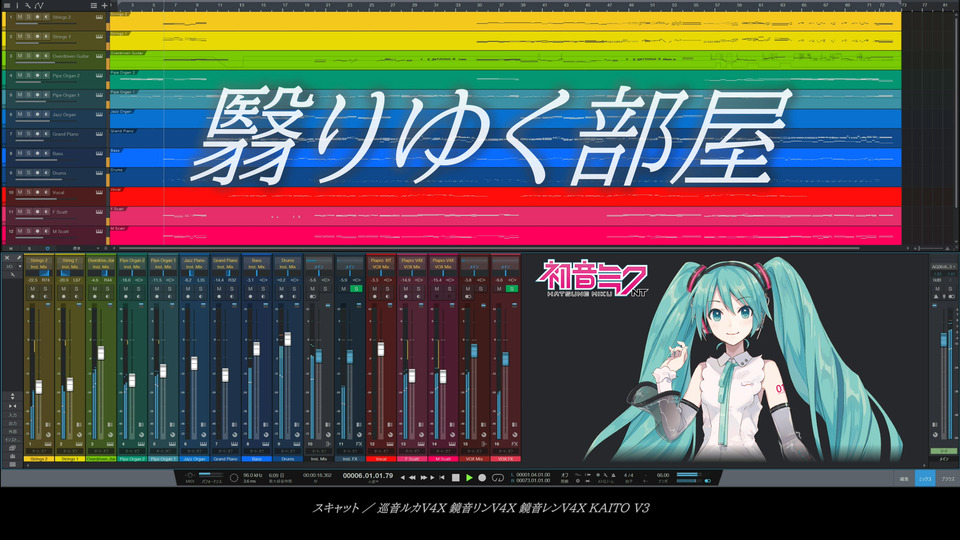
Task: Show automation curve icon
Action: click(x=39, y=6)
